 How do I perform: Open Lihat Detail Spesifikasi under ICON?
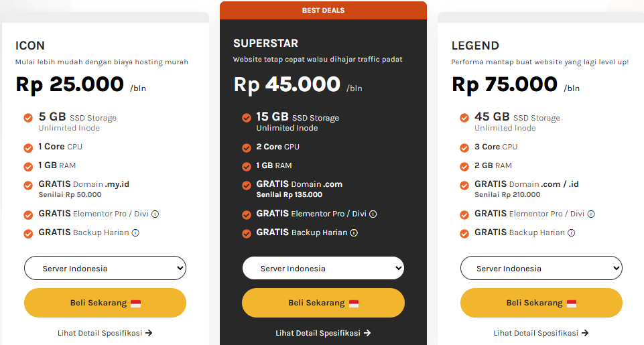coord(105,333)
